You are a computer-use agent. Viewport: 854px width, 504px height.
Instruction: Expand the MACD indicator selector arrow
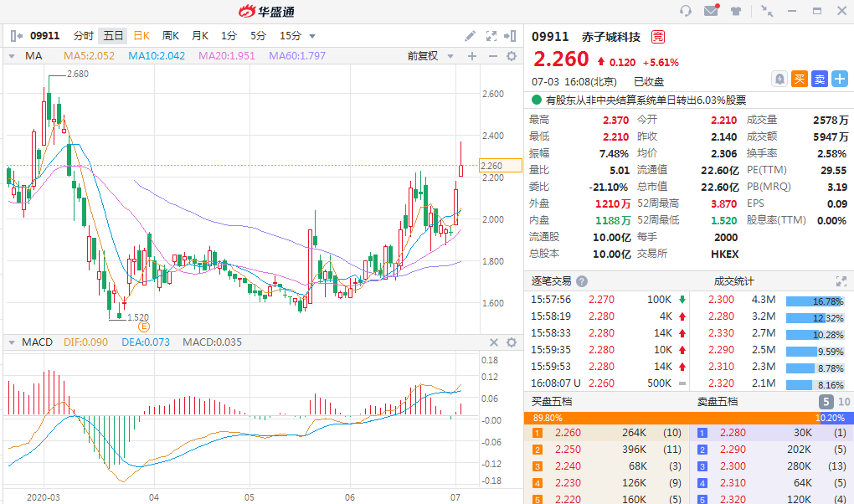pyautogui.click(x=12, y=342)
